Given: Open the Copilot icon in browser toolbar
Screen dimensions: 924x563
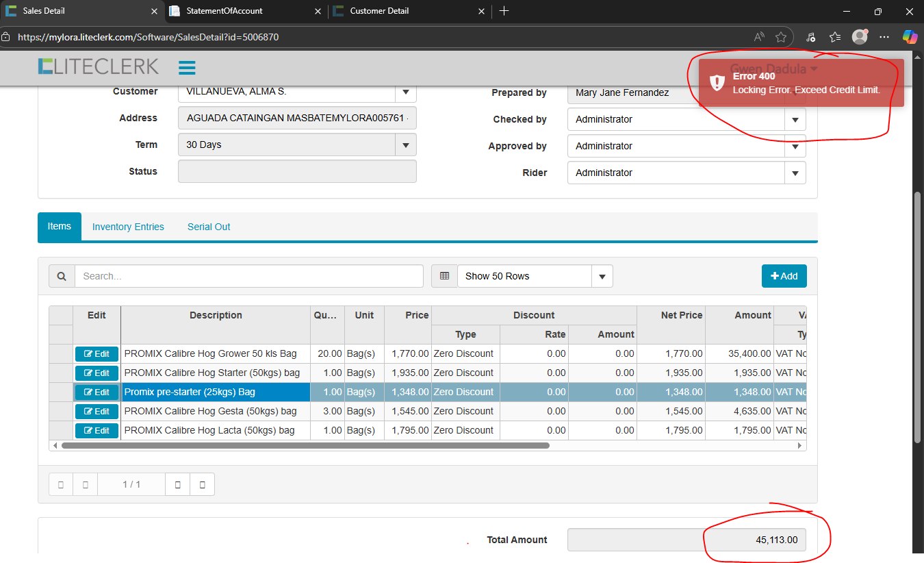Looking at the screenshot, I should click(x=910, y=37).
